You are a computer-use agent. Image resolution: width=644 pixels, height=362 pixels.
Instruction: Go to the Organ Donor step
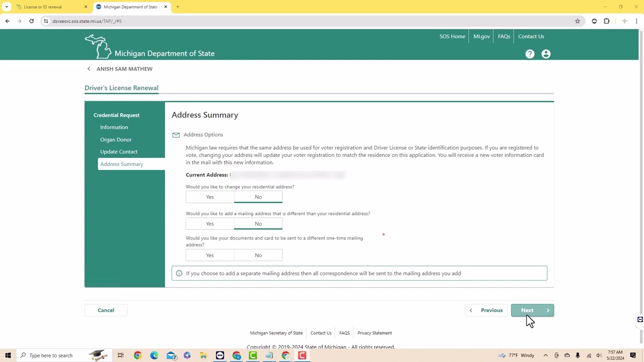(x=116, y=140)
